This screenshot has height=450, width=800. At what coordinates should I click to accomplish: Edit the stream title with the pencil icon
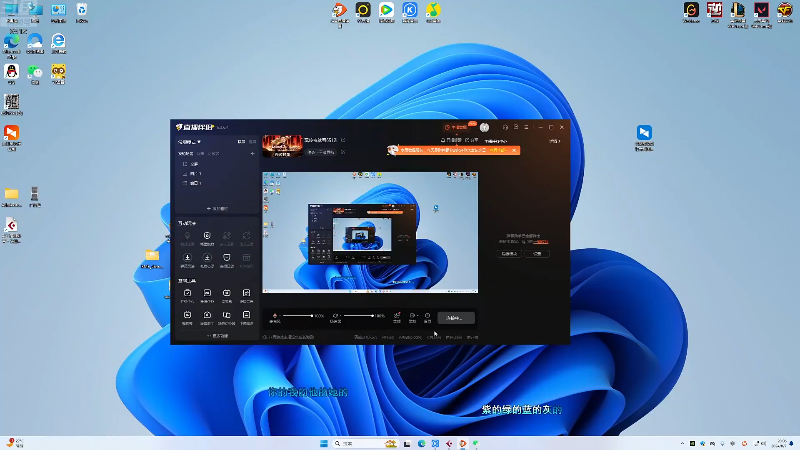tap(343, 140)
